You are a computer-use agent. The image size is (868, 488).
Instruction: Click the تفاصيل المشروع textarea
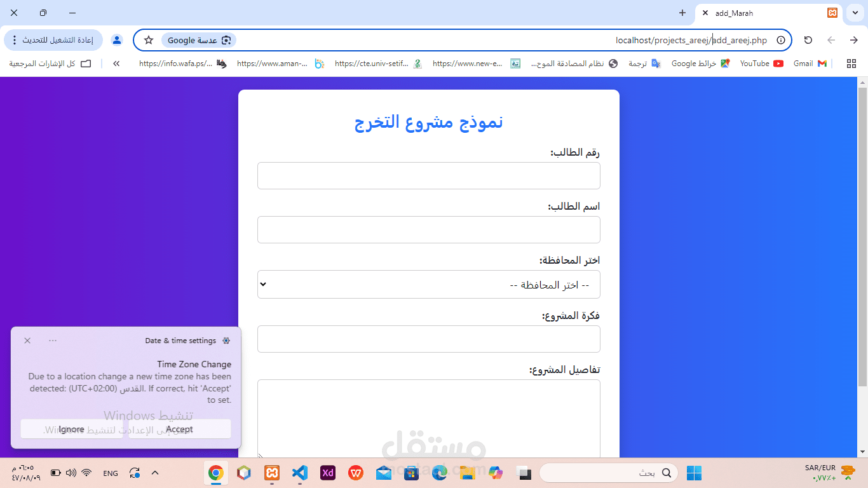429,419
